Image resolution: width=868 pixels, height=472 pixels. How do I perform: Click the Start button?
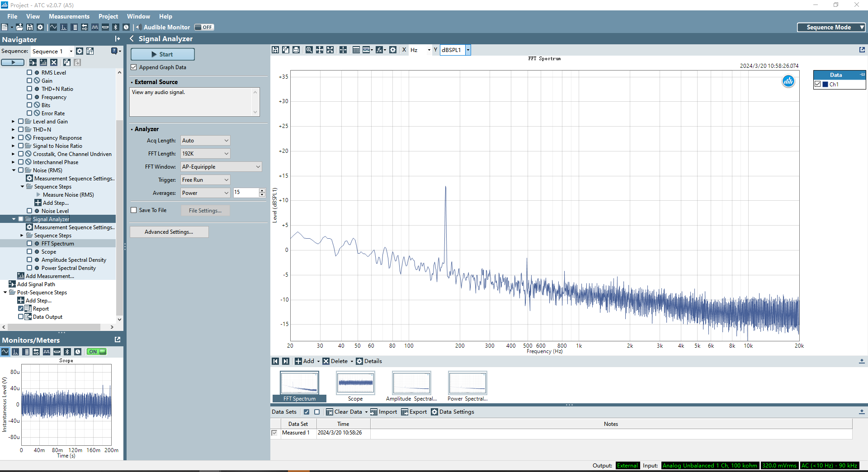[x=163, y=54]
